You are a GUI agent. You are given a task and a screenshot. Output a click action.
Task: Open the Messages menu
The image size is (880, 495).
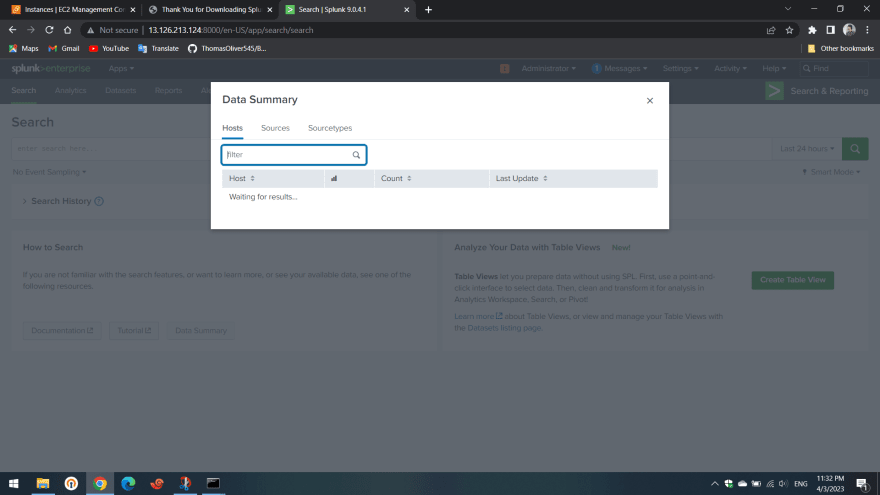click(620, 68)
